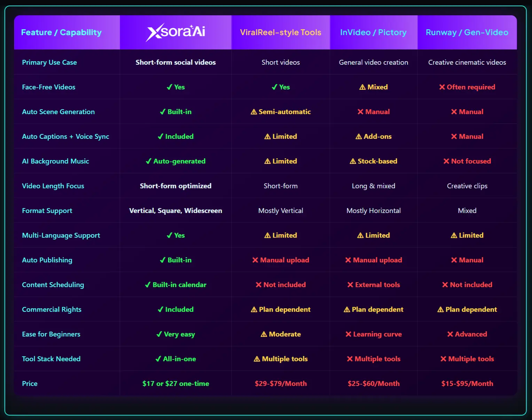The image size is (532, 420).
Task: Click the '$17 or $27 one-time' price
Action: pyautogui.click(x=175, y=383)
